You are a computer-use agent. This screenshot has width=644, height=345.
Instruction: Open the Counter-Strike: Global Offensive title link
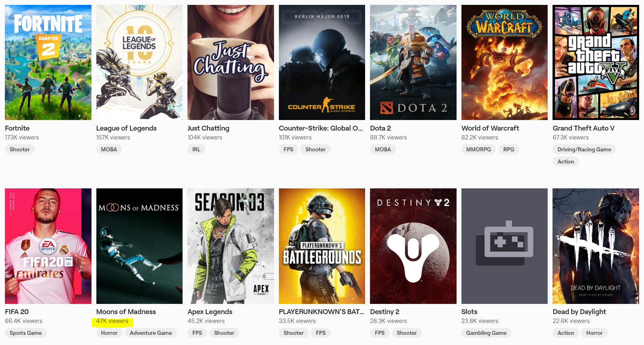tap(320, 128)
